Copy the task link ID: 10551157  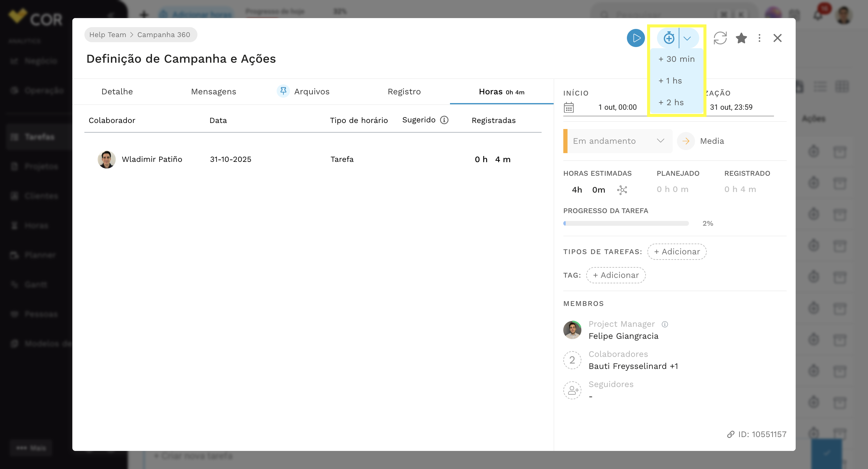757,434
